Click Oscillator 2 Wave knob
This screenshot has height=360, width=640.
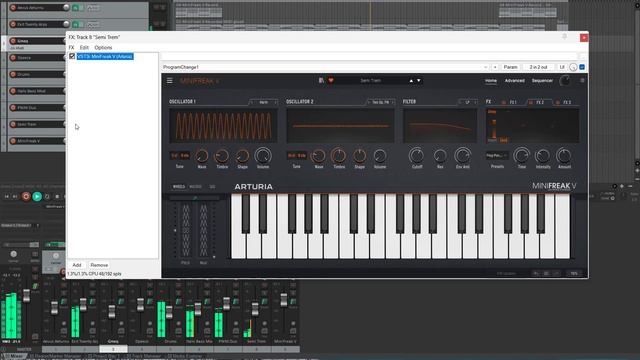click(319, 156)
